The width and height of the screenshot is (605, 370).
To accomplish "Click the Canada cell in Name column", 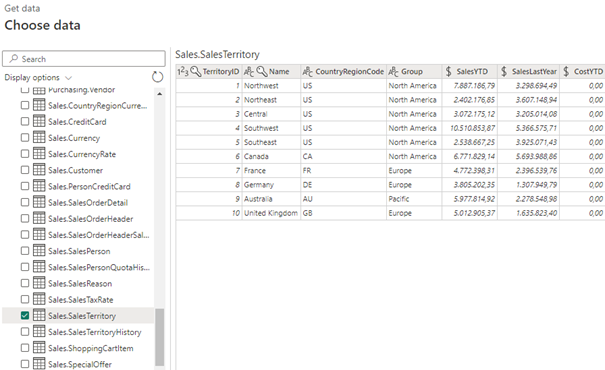I will [271, 156].
